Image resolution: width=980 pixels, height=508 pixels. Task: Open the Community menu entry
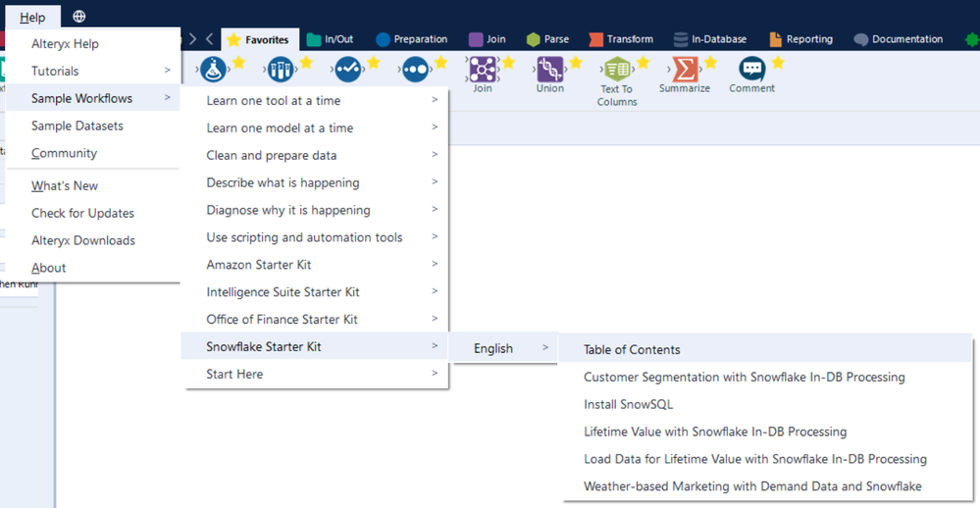tap(92, 153)
